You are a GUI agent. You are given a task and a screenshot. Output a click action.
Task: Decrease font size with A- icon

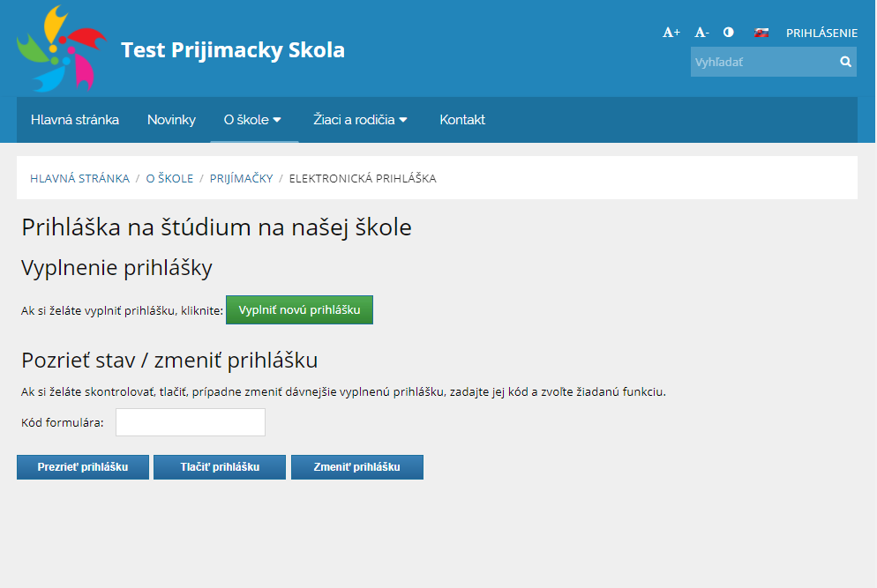click(x=701, y=33)
